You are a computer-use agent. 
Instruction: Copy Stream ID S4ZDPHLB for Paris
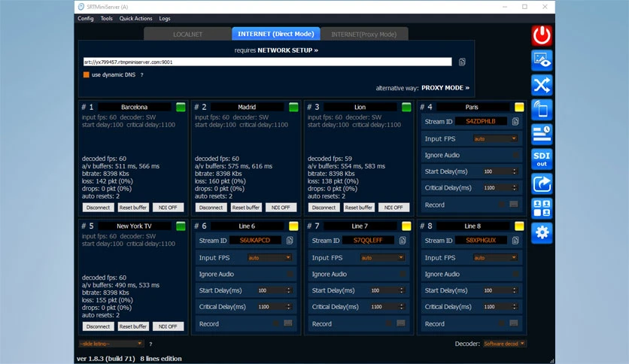click(x=515, y=121)
